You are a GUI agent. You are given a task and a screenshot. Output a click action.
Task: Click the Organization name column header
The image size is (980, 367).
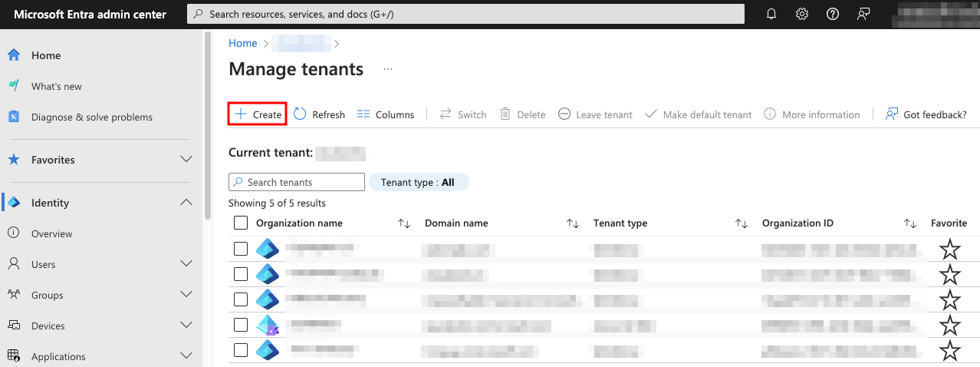coord(299,223)
